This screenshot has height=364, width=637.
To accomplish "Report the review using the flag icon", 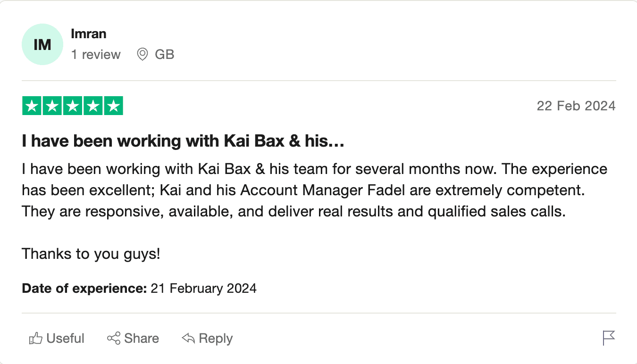I will (x=609, y=338).
